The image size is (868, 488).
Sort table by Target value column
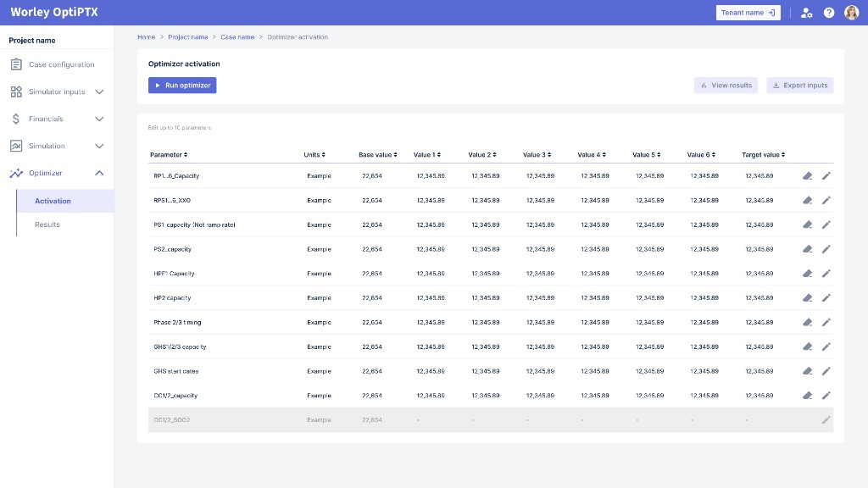(x=764, y=155)
